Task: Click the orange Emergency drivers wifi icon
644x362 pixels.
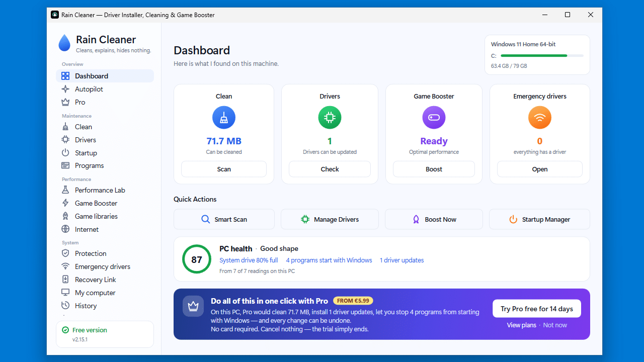Action: (x=540, y=118)
